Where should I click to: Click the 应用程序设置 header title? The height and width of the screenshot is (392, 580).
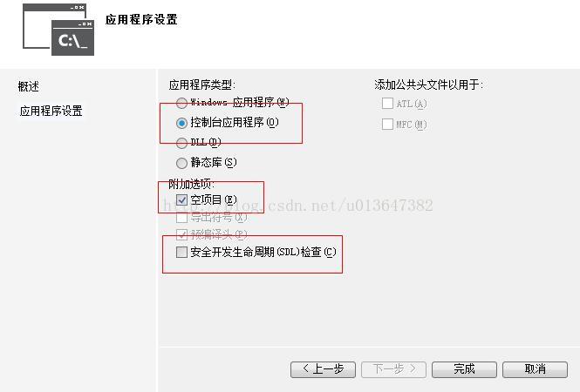[x=141, y=19]
